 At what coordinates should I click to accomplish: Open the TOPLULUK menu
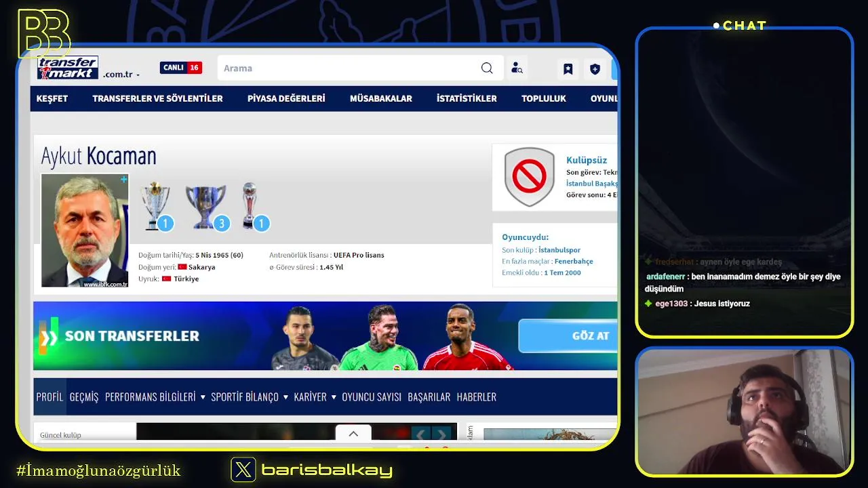click(x=544, y=98)
